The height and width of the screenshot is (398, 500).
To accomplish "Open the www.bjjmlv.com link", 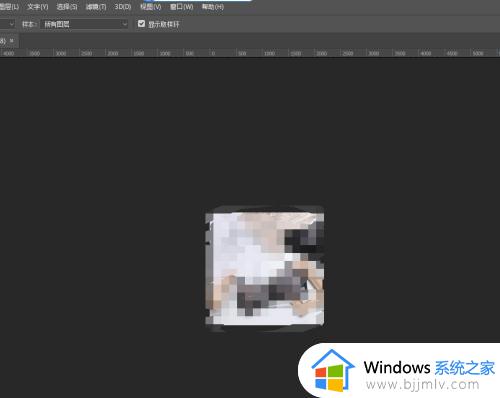I will pyautogui.click(x=422, y=385).
